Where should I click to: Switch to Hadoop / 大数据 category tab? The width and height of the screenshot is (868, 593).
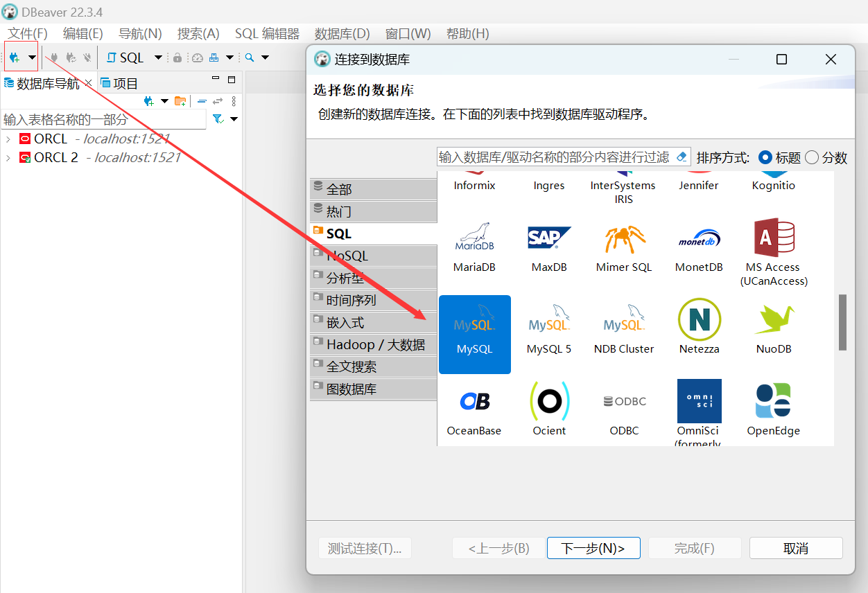[x=373, y=344]
